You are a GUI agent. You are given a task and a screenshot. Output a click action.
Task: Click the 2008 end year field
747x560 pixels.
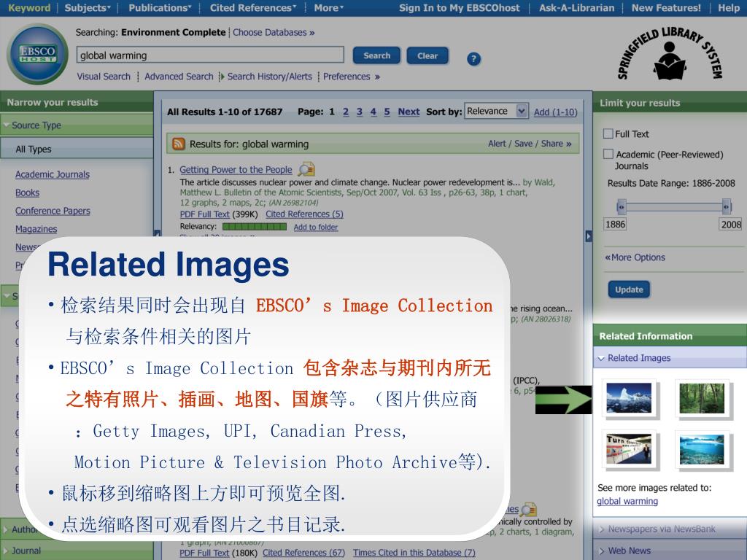731,225
